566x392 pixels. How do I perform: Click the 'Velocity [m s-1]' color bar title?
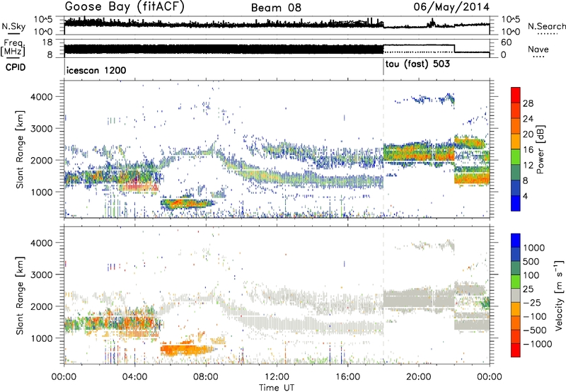(x=558, y=295)
